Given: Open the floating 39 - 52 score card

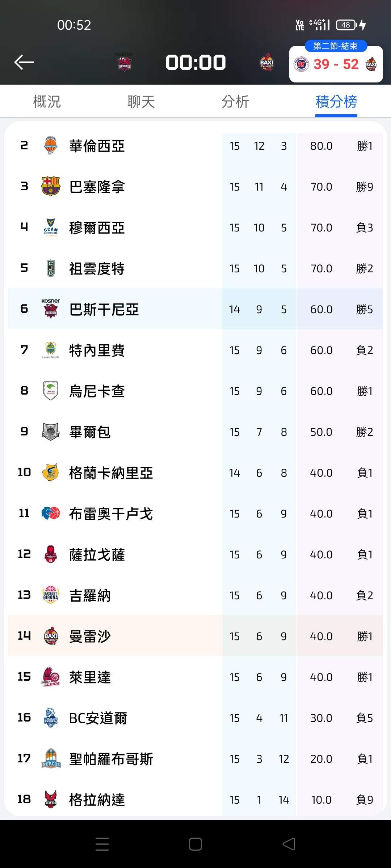Looking at the screenshot, I should tap(336, 64).
